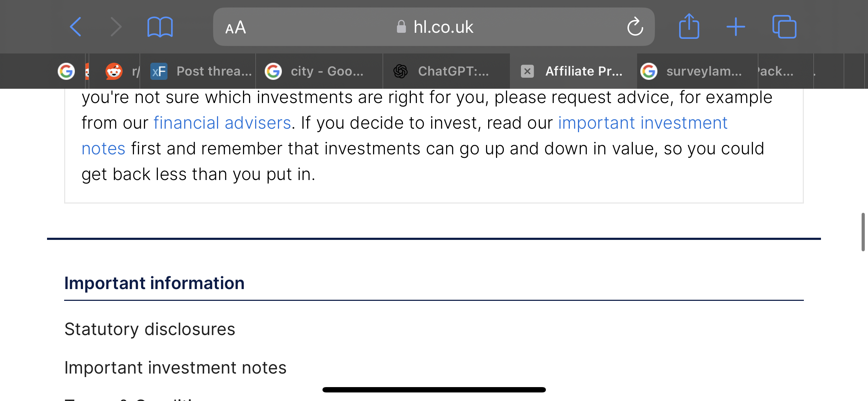Follow the important investment notes inline link

coord(643,123)
